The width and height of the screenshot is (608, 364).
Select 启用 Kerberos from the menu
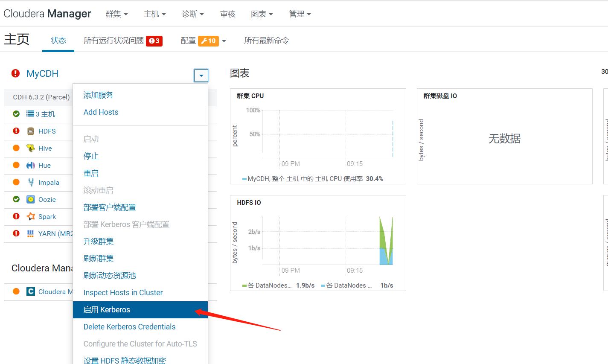[x=107, y=310]
